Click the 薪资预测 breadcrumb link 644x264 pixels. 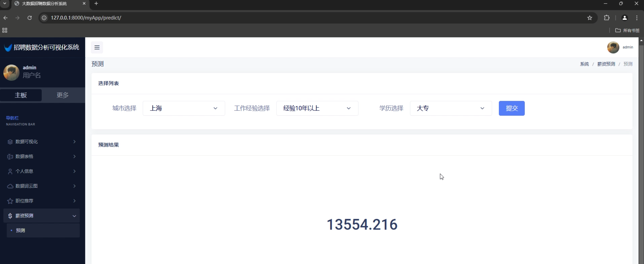tap(606, 64)
